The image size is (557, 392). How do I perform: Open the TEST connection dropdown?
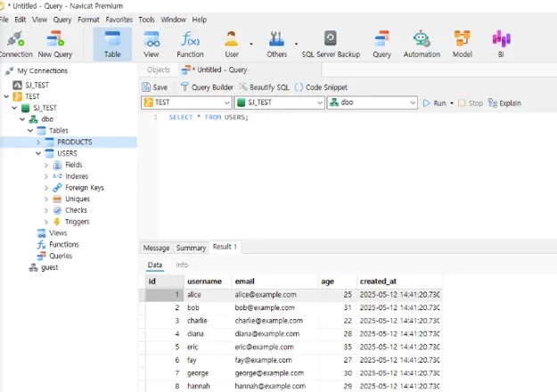point(186,102)
